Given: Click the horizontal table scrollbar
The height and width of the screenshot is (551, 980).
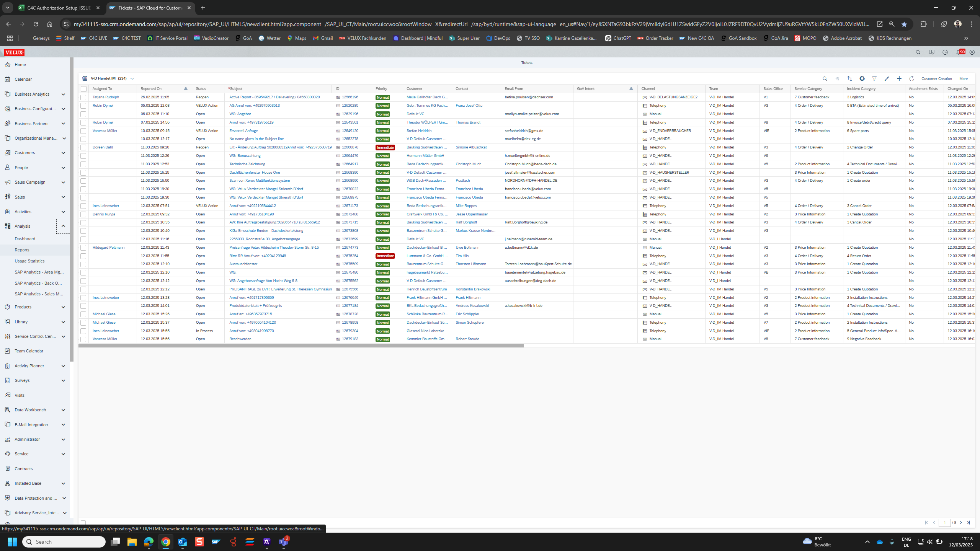Looking at the screenshot, I should click(x=301, y=346).
